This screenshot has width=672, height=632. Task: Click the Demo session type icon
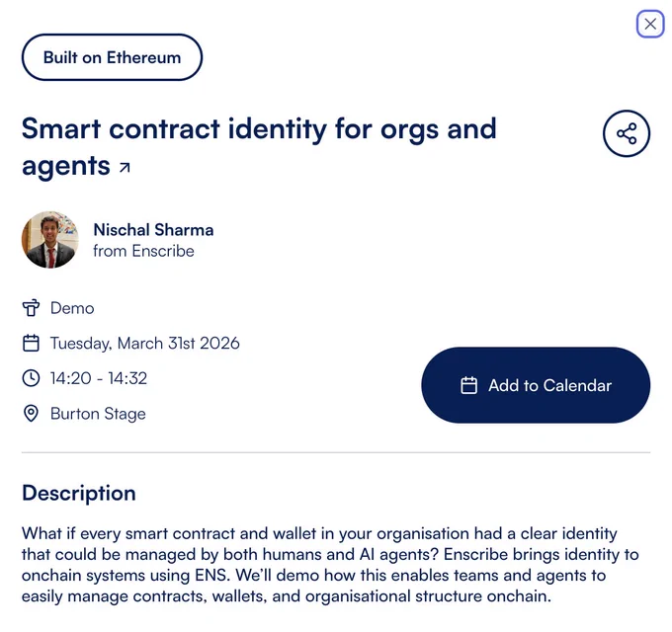tap(31, 308)
